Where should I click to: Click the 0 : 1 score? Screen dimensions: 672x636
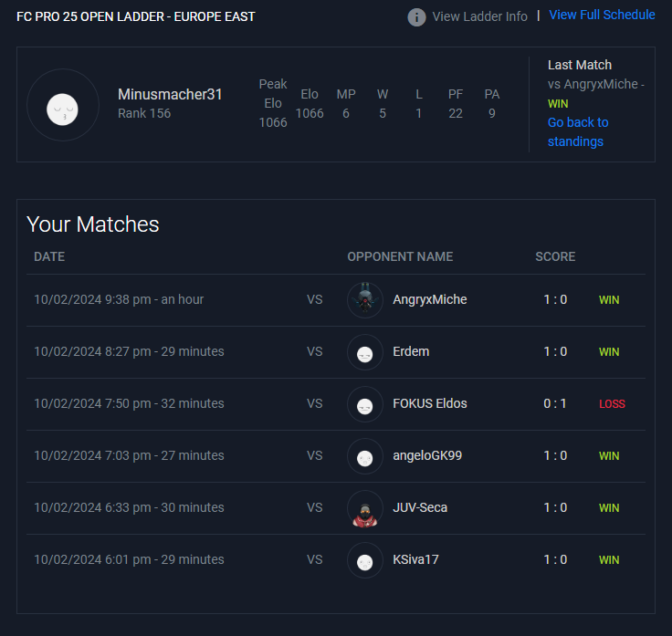555,403
